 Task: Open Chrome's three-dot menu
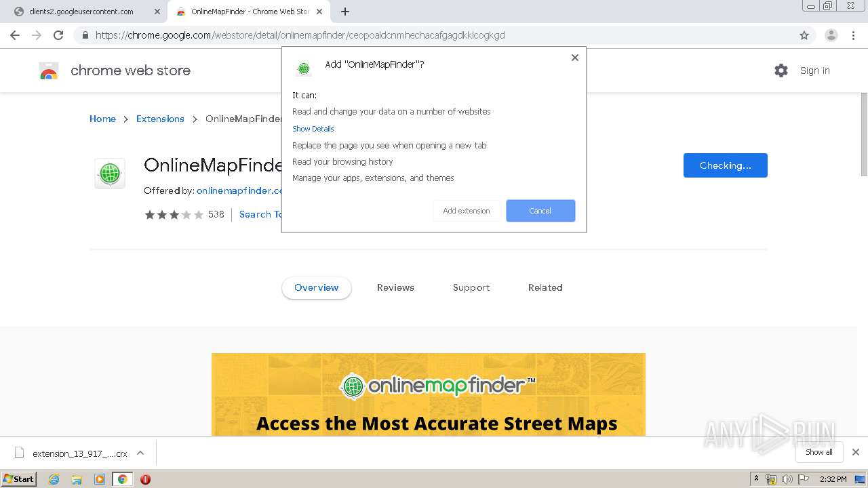tap(852, 35)
